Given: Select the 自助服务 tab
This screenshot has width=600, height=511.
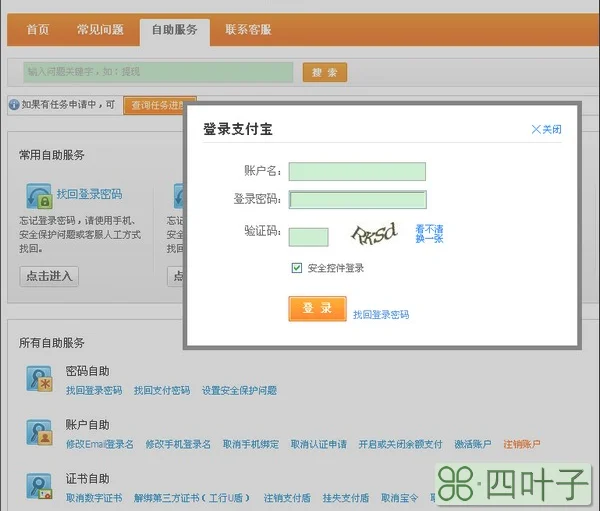Looking at the screenshot, I should pos(174,30).
